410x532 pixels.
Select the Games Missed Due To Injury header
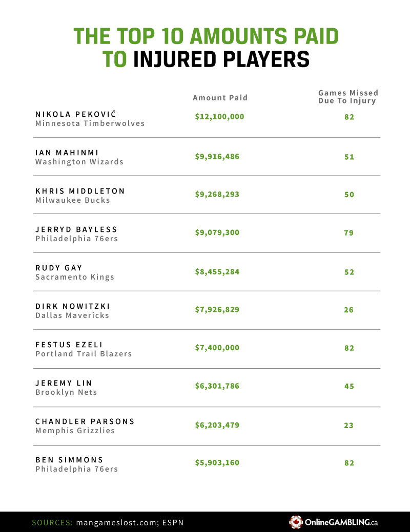click(x=348, y=97)
